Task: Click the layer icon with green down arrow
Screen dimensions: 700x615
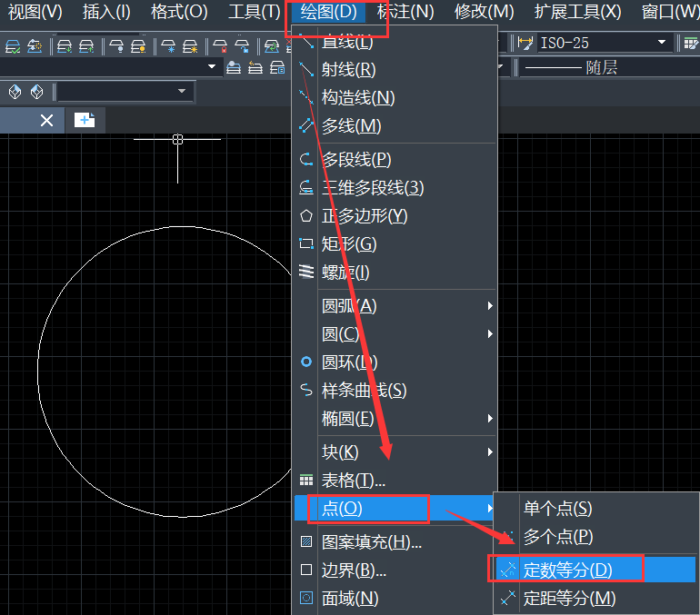Action: [65, 46]
